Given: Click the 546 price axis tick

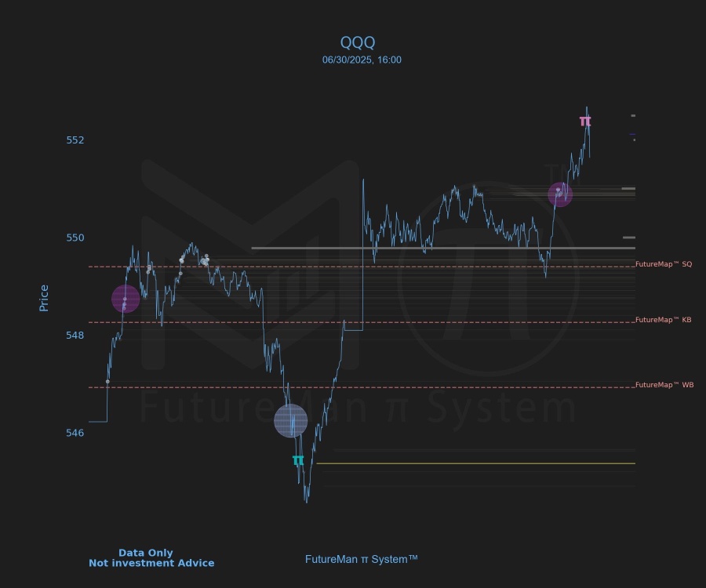Looking at the screenshot, I should 75,433.
